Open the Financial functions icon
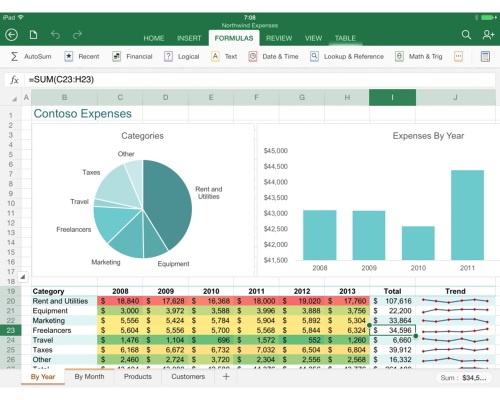This screenshot has width=500, height=400. point(116,56)
